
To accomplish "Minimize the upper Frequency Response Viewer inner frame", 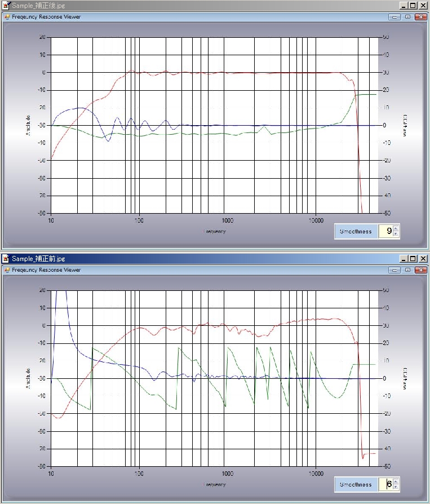I will click(396, 17).
